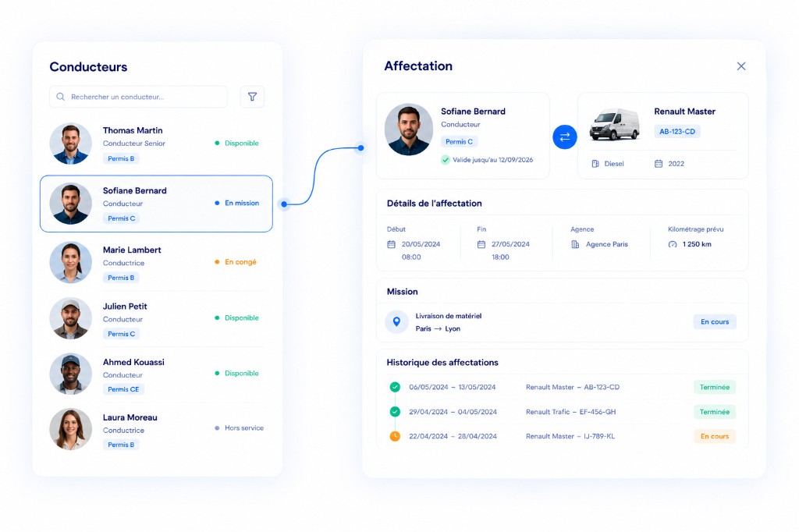Select Ahmed Kouassi driver entry

[x=156, y=374]
